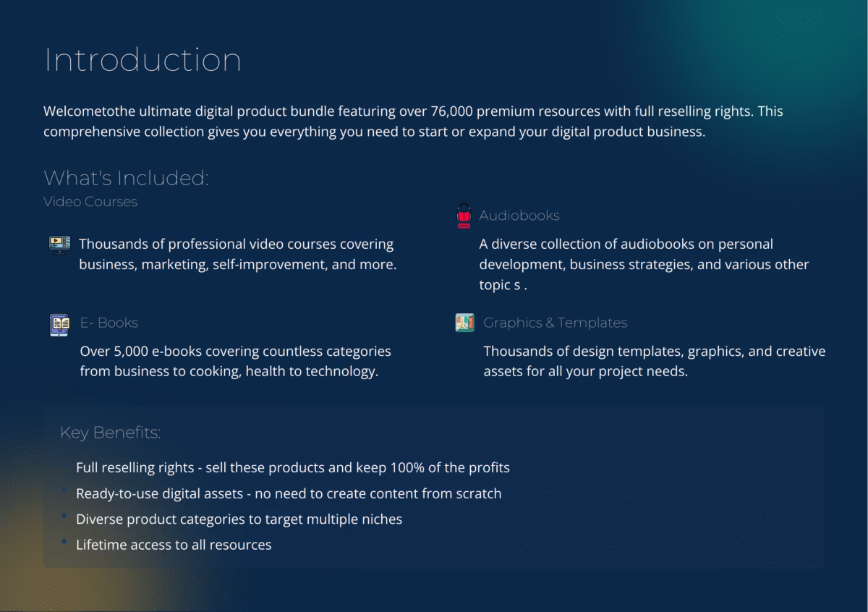Viewport: 868px width, 612px height.
Task: Click the professional video courses description
Action: click(237, 255)
